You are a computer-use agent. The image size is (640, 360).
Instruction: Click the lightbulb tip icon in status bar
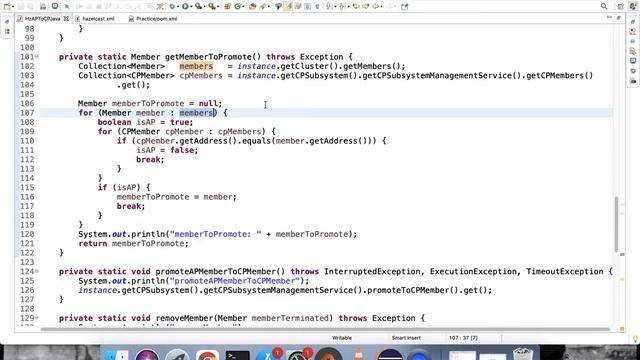(x=636, y=338)
